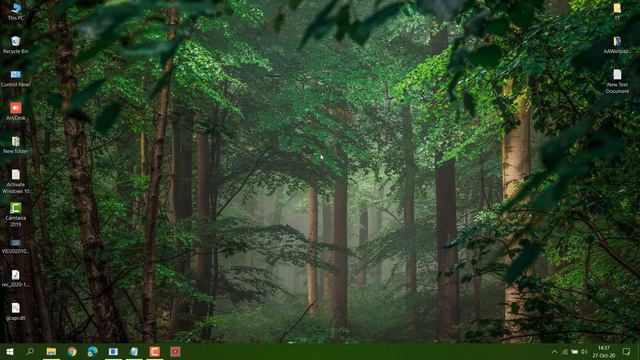Select the VID202010 video file icon
This screenshot has height=360, width=640.
point(16,246)
